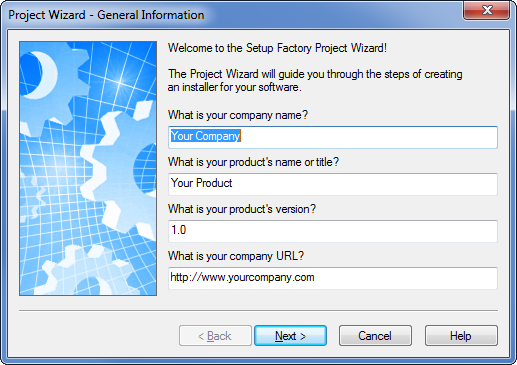Close the Project Wizard dialog with X
The image size is (517, 365).
click(x=487, y=10)
